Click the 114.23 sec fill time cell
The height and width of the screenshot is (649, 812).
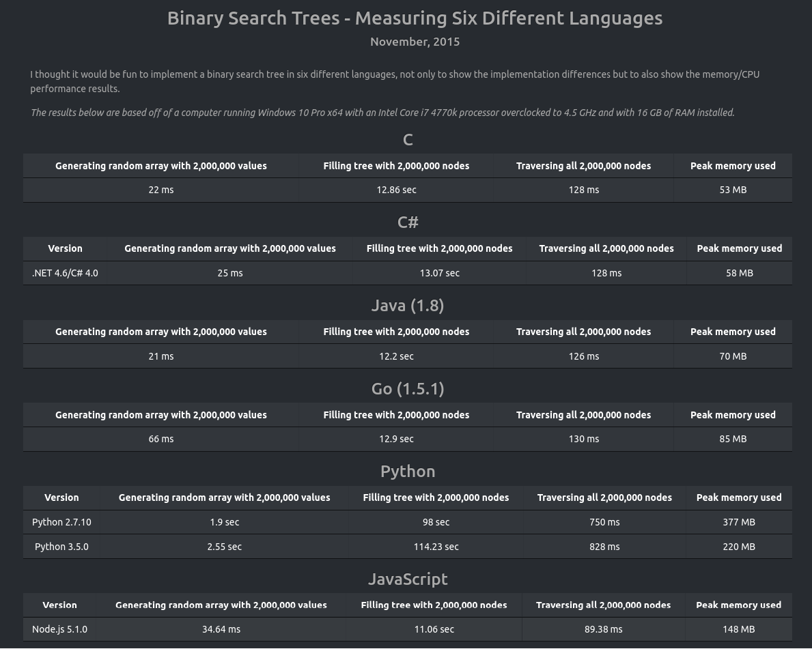(x=436, y=547)
